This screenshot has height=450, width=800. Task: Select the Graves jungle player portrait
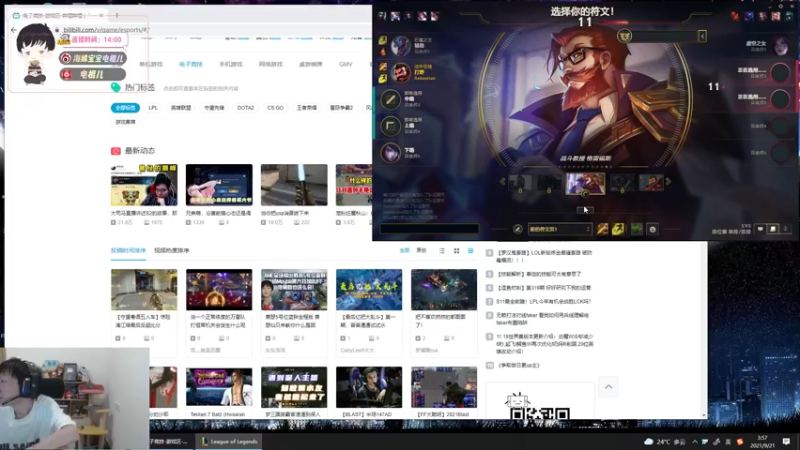pyautogui.click(x=401, y=72)
